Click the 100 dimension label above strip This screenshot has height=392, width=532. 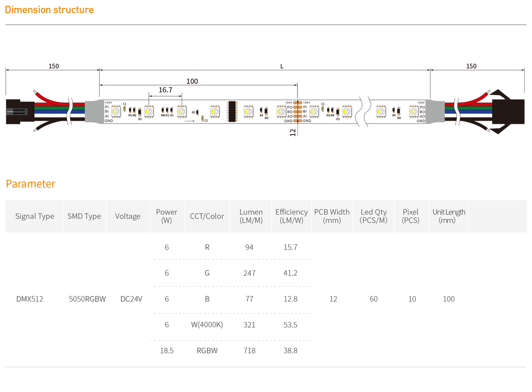[x=192, y=81]
